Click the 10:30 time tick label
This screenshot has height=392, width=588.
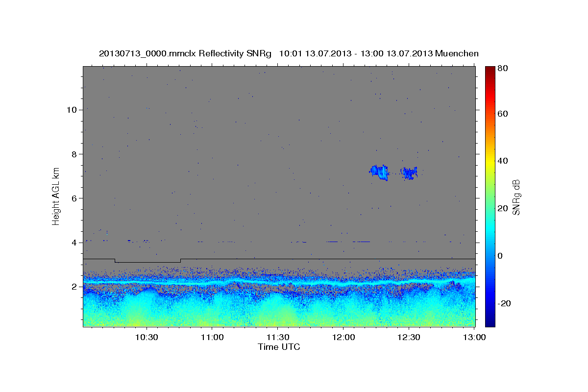click(x=146, y=337)
